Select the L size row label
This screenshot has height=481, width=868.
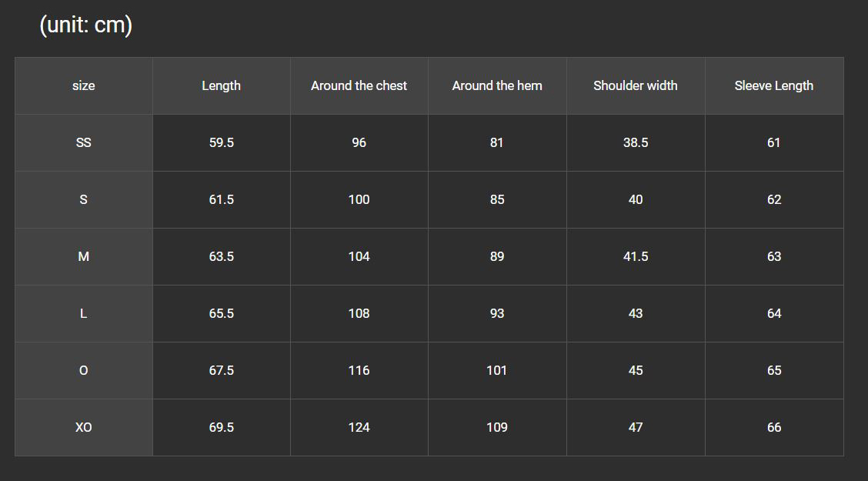point(84,314)
